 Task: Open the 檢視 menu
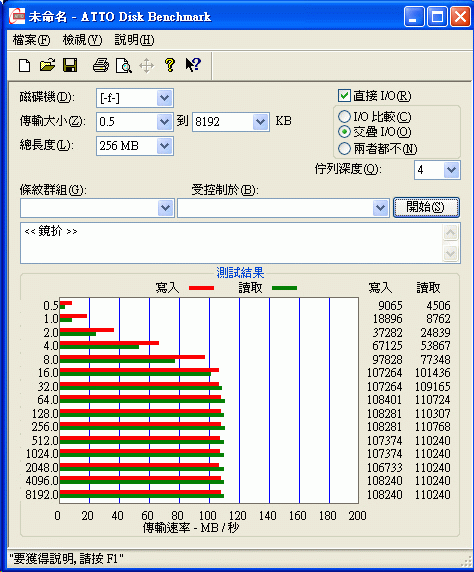pos(82,40)
